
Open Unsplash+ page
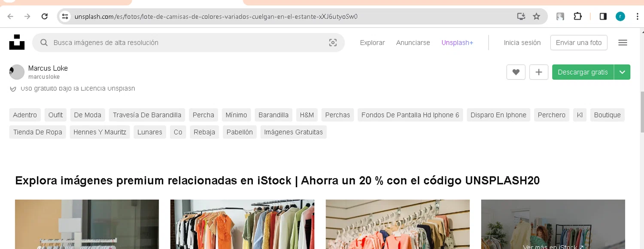point(457,42)
